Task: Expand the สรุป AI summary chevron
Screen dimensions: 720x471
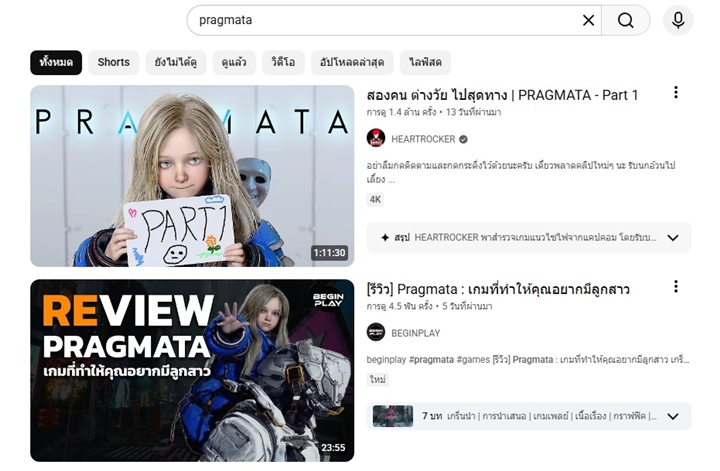Action: pyautogui.click(x=673, y=238)
